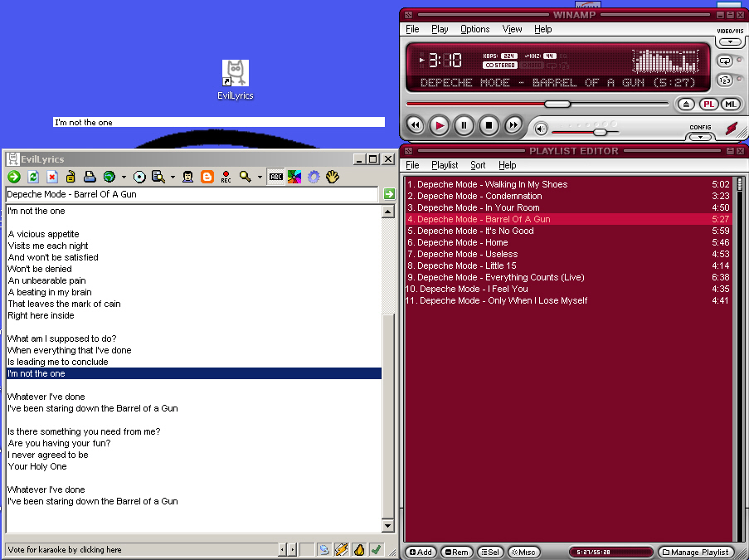Click the gear settings icon in EvilLyrics
Screen dimensions: 749x560
314,177
